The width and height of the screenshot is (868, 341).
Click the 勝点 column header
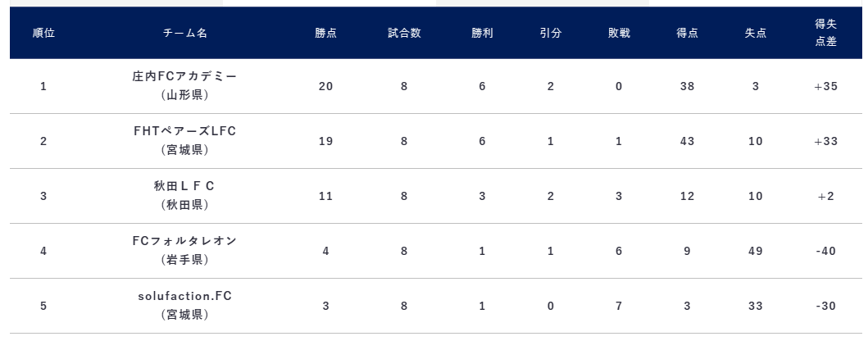pyautogui.click(x=325, y=34)
